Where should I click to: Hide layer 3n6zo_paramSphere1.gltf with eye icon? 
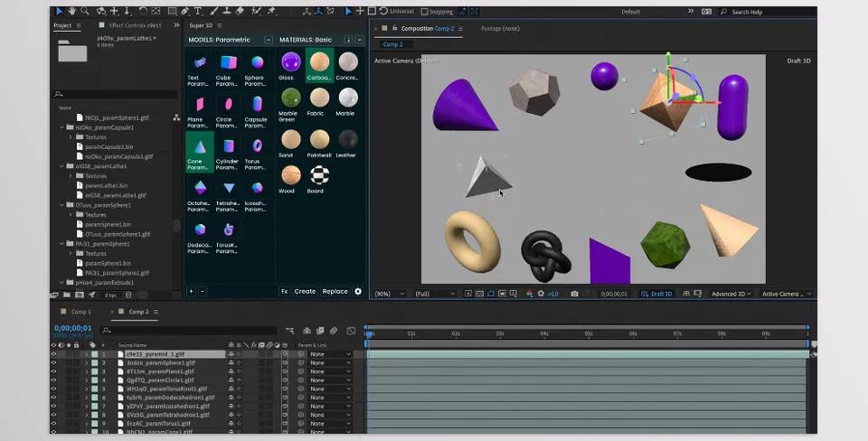point(53,363)
